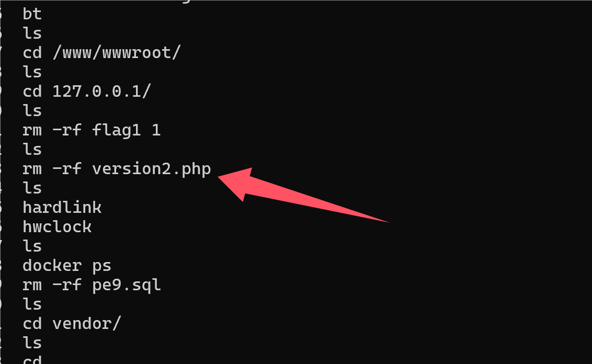This screenshot has height=364, width=592.
Task: Click the 'ls' below 'cd vendor/'
Action: point(32,343)
